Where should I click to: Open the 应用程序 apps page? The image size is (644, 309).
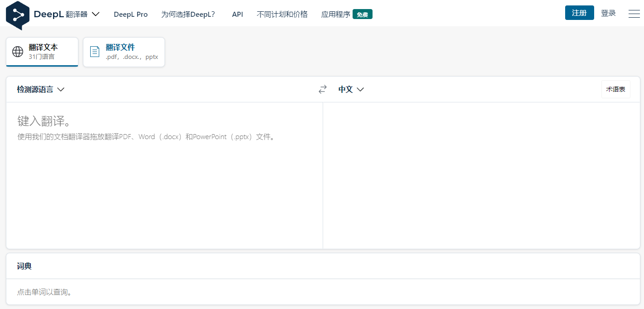coord(335,14)
